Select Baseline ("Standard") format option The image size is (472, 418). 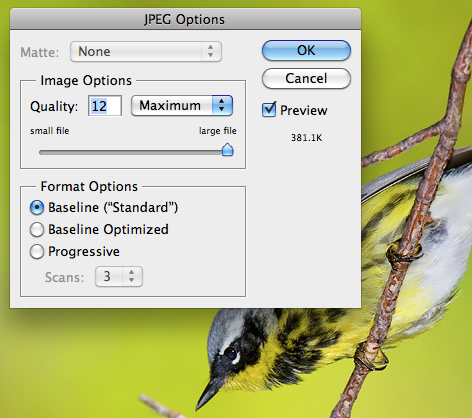click(x=37, y=208)
